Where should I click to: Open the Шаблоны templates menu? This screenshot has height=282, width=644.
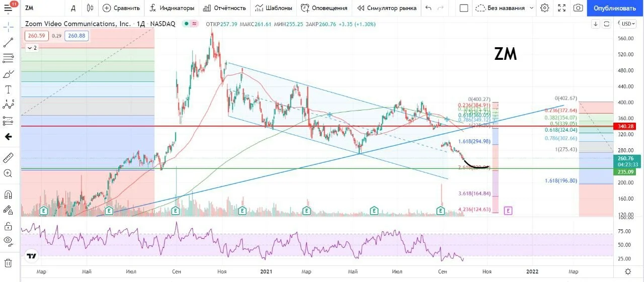(273, 8)
